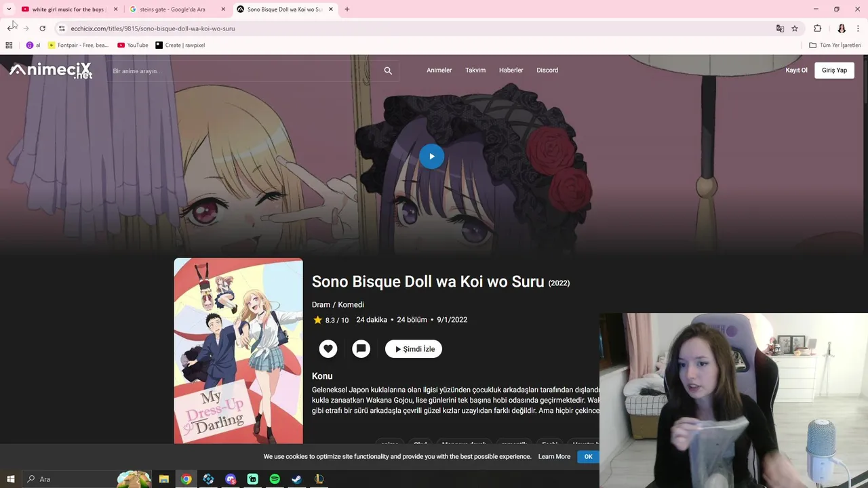Open the Discord-like taskbar icon with badge
Screen dimensions: 868x488
point(231,479)
